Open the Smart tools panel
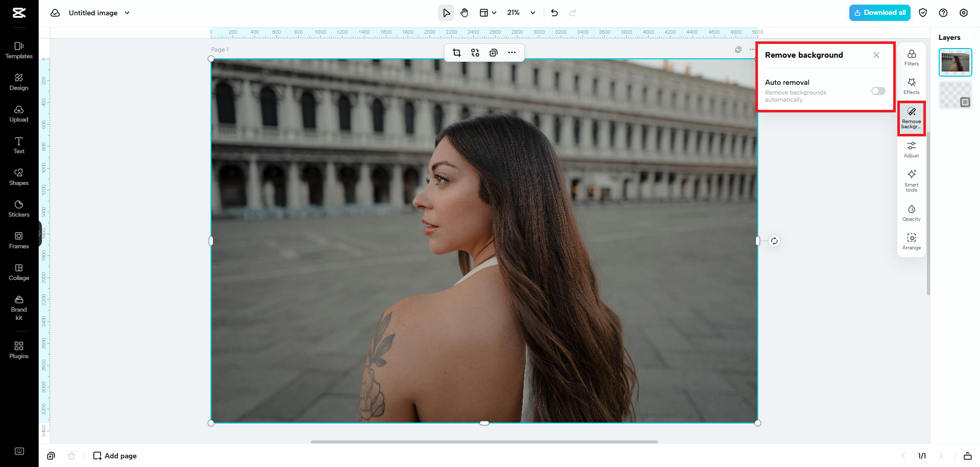Viewport: 980px width, 467px height. coord(911,180)
